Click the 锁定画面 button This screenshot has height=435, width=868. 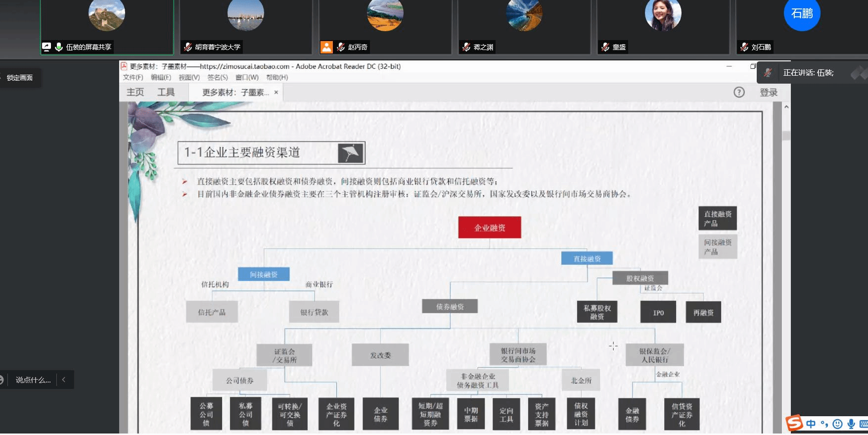tap(20, 78)
